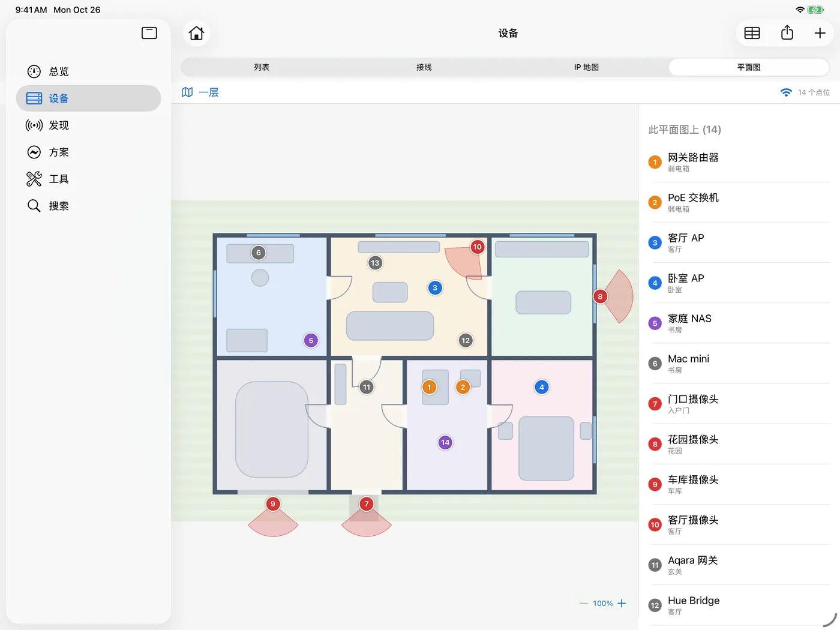Select 花园摄像头 in device list
The width and height of the screenshot is (840, 630).
point(739,444)
